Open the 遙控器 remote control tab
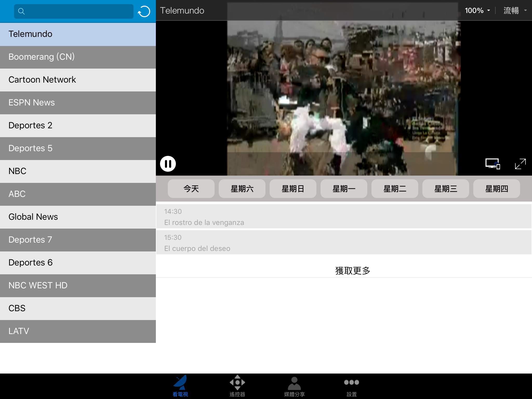This screenshot has width=532, height=399. point(237,386)
